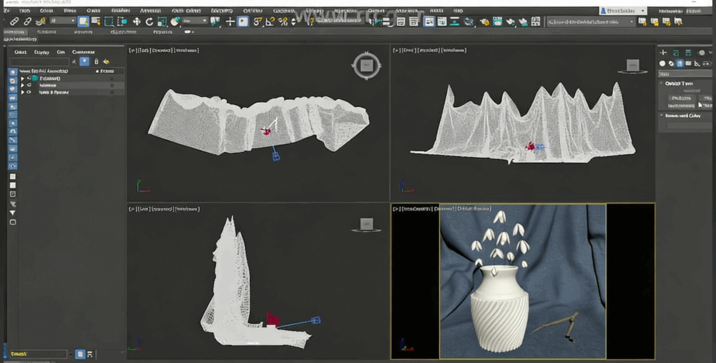Viewport: 716px width, 363px height.
Task: Toggle Display Cameras filter in Scene Explorer sidebar
Action: tap(13, 98)
